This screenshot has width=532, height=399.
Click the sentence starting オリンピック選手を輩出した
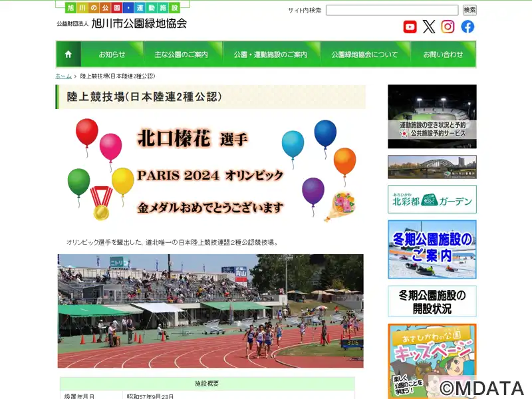tap(172, 243)
